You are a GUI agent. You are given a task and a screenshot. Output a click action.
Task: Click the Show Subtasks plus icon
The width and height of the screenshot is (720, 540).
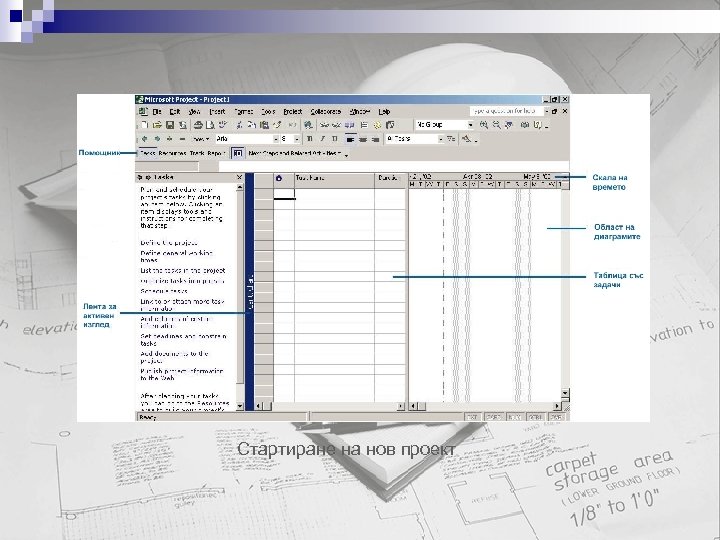169,139
